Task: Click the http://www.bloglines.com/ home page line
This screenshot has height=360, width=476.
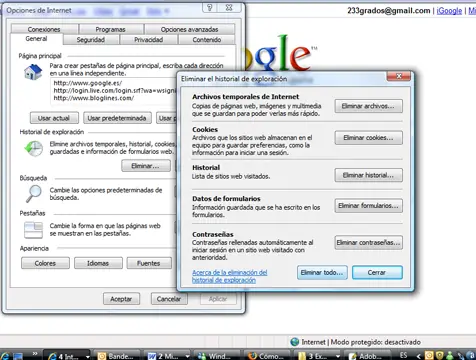Action: coord(94,98)
